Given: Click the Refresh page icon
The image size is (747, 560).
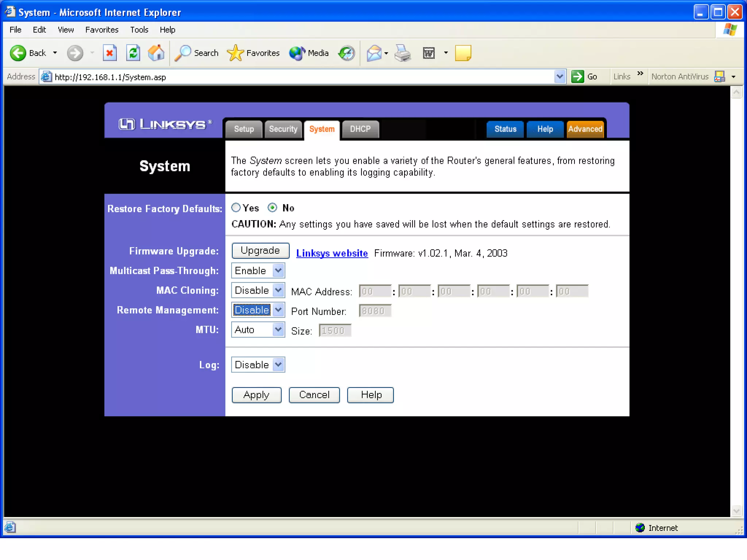Looking at the screenshot, I should (133, 53).
